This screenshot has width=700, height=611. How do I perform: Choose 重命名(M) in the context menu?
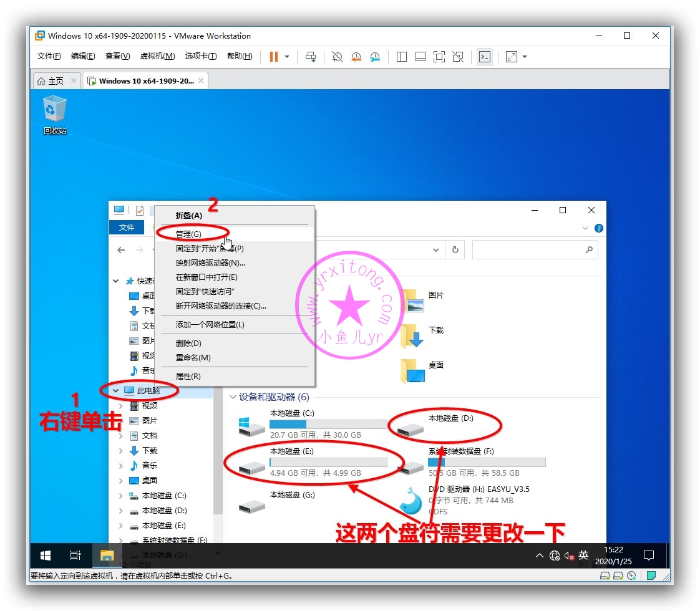(x=235, y=358)
